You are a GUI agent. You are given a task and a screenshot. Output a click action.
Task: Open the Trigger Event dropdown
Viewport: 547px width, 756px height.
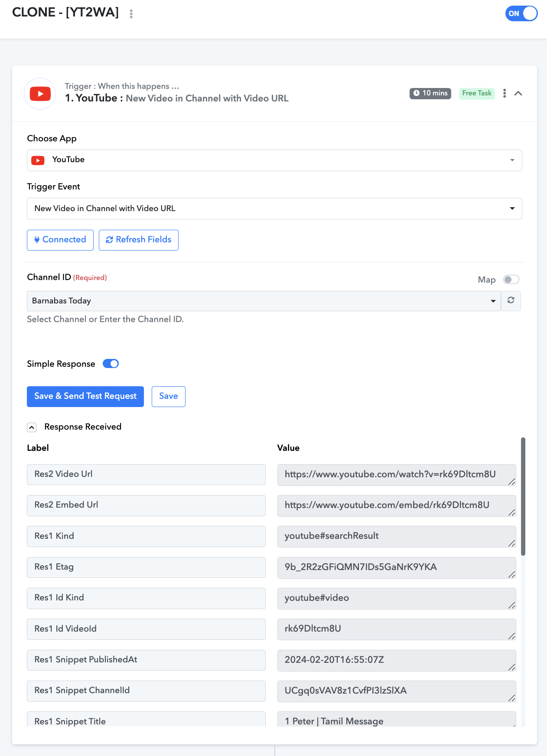(x=274, y=209)
